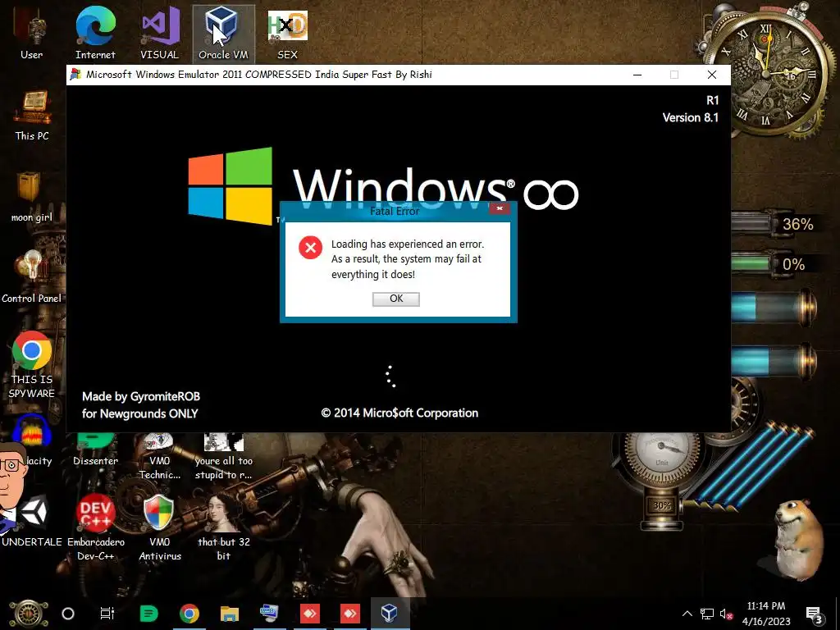The image size is (840, 630).
Task: Launch Chrome labeled THIS IS SPYWARE
Action: (32, 365)
